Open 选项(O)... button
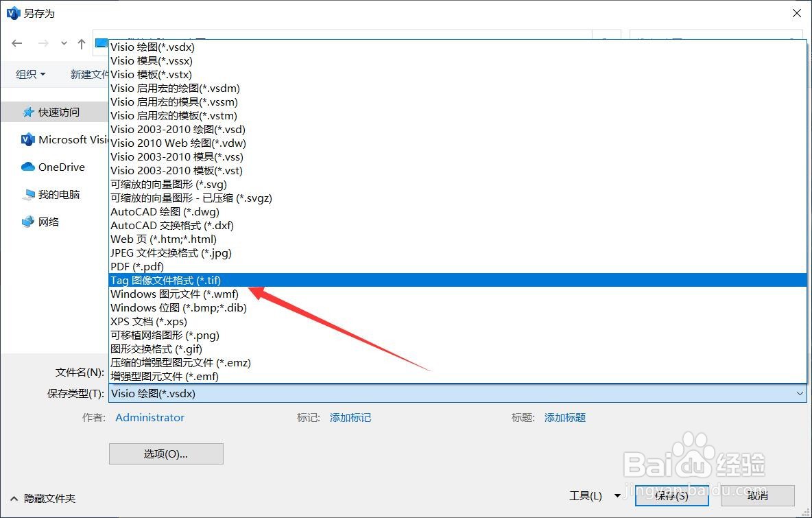The image size is (812, 518). (166, 454)
